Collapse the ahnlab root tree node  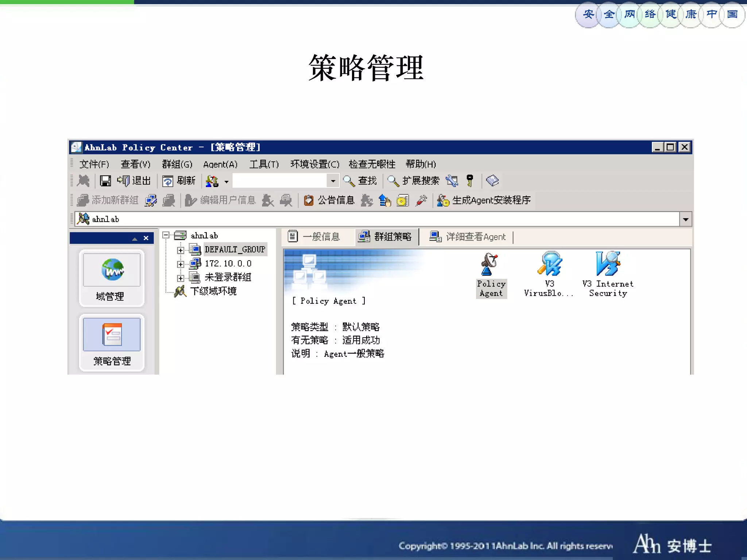coord(166,235)
